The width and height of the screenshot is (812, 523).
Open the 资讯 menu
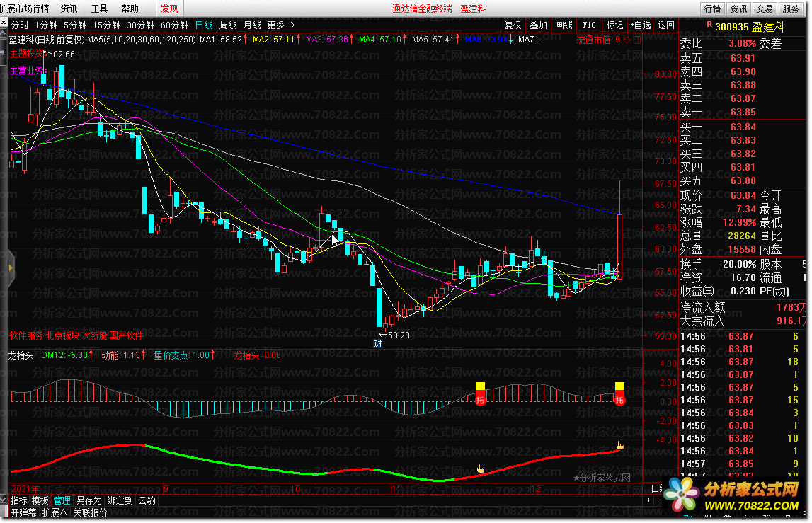point(69,8)
